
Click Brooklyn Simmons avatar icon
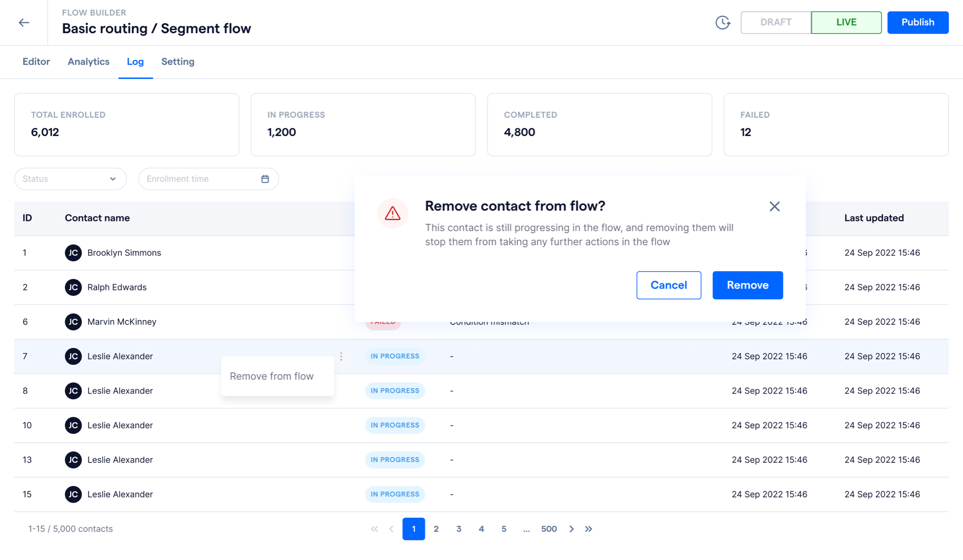pos(73,253)
